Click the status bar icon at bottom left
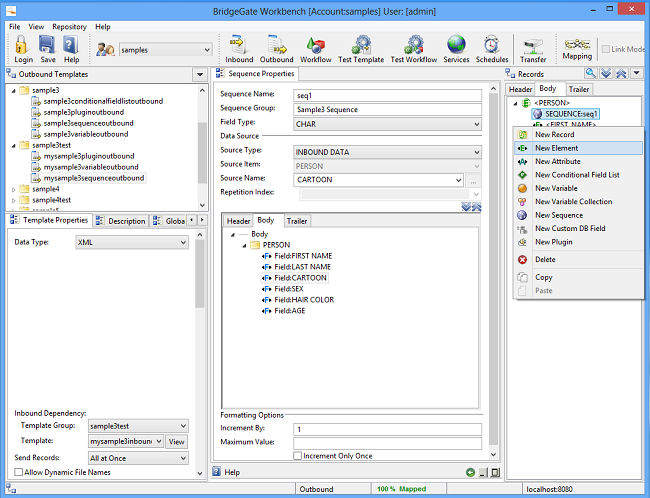Viewport: 650px width, 498px height. point(11,489)
